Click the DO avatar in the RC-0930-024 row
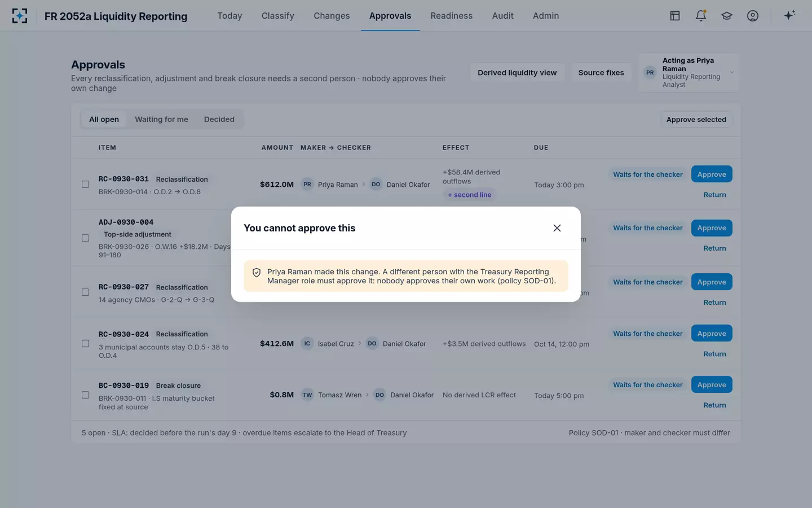 point(372,344)
